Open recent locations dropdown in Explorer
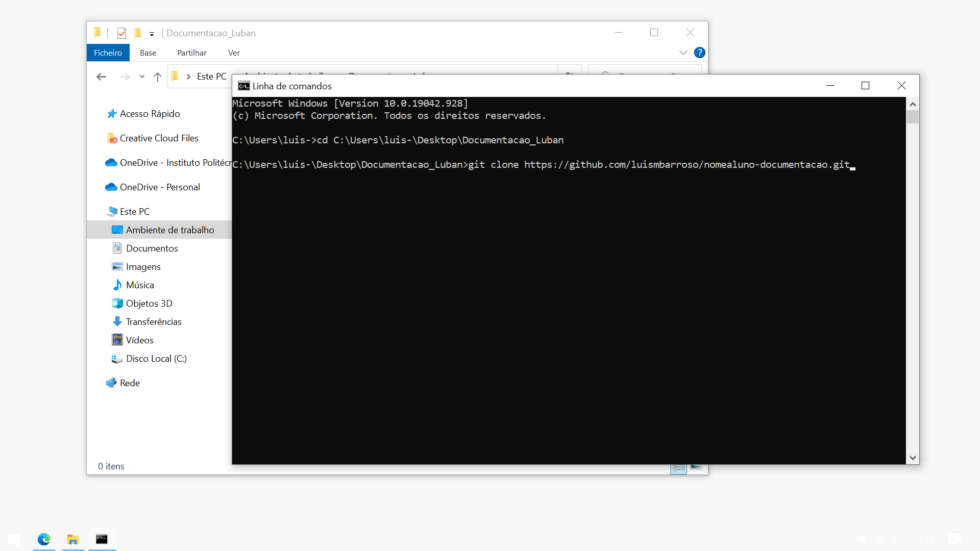This screenshot has height=551, width=980. point(142,77)
